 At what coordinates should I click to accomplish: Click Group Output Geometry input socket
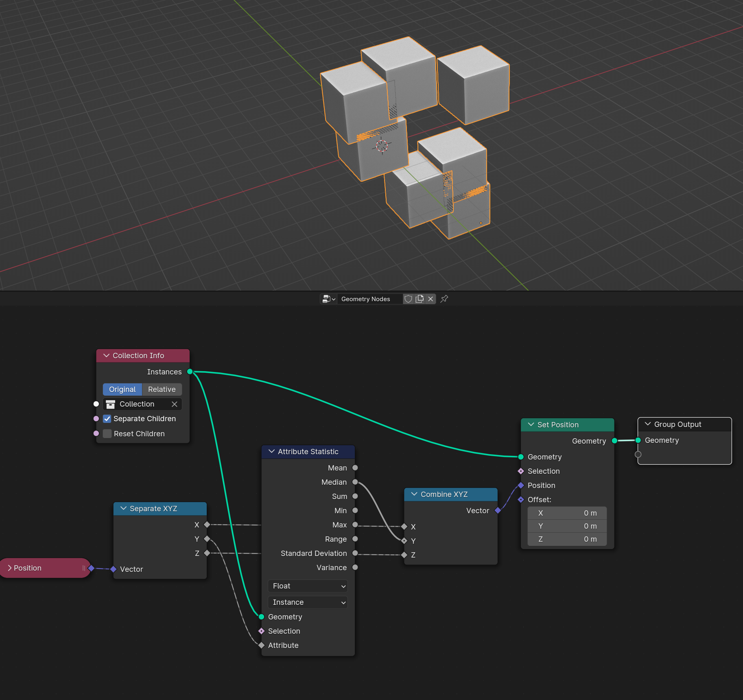click(638, 440)
